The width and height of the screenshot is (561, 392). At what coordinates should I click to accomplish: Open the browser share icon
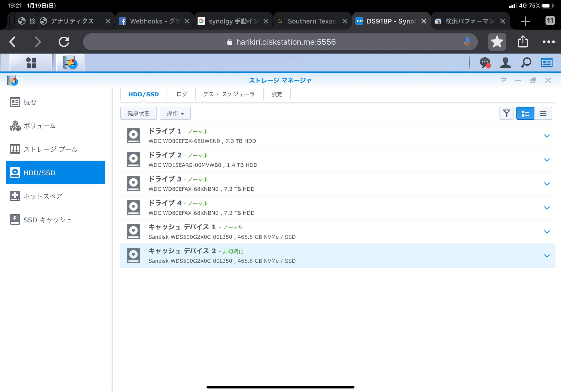pos(523,42)
